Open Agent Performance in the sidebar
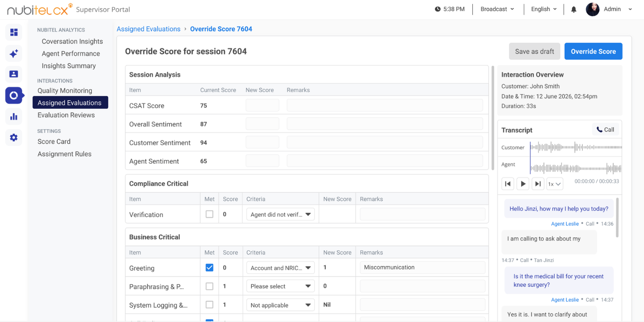This screenshot has width=644, height=322. 71,53
